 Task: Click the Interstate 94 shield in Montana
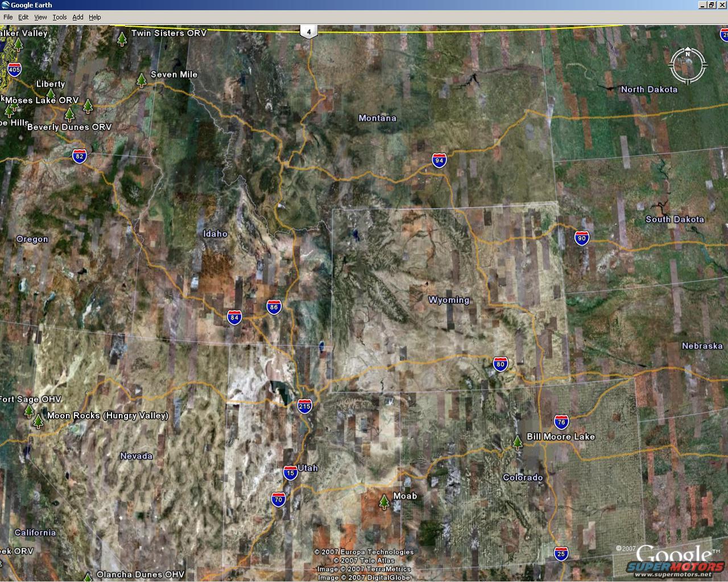439,160
